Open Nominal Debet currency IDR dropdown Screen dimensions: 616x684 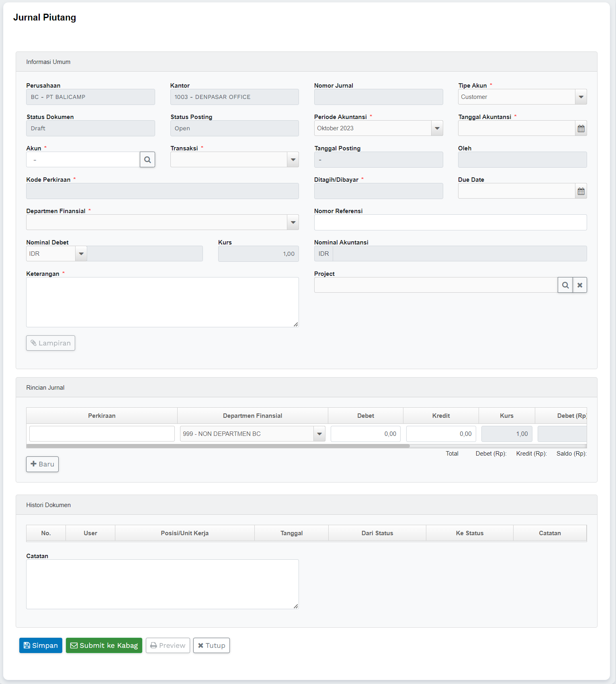tap(81, 254)
